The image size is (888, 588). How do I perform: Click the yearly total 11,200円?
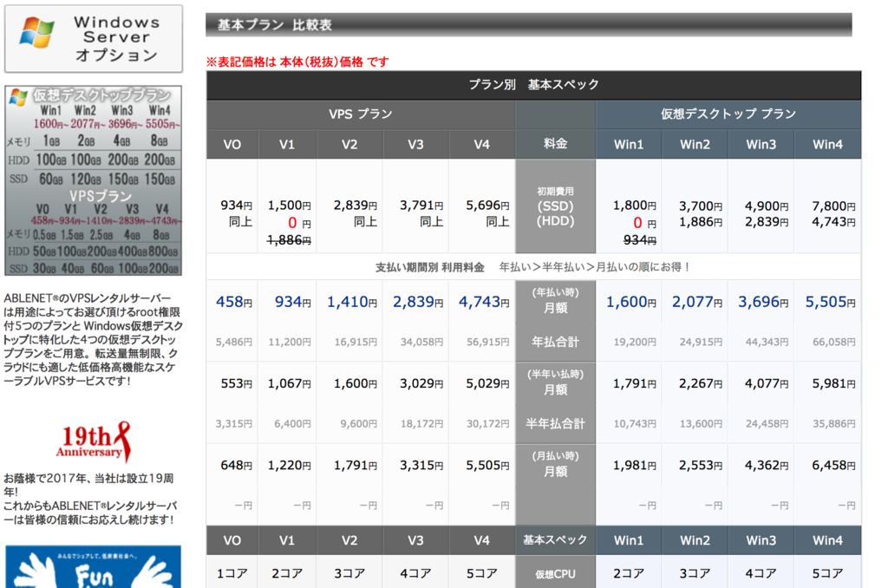(290, 343)
